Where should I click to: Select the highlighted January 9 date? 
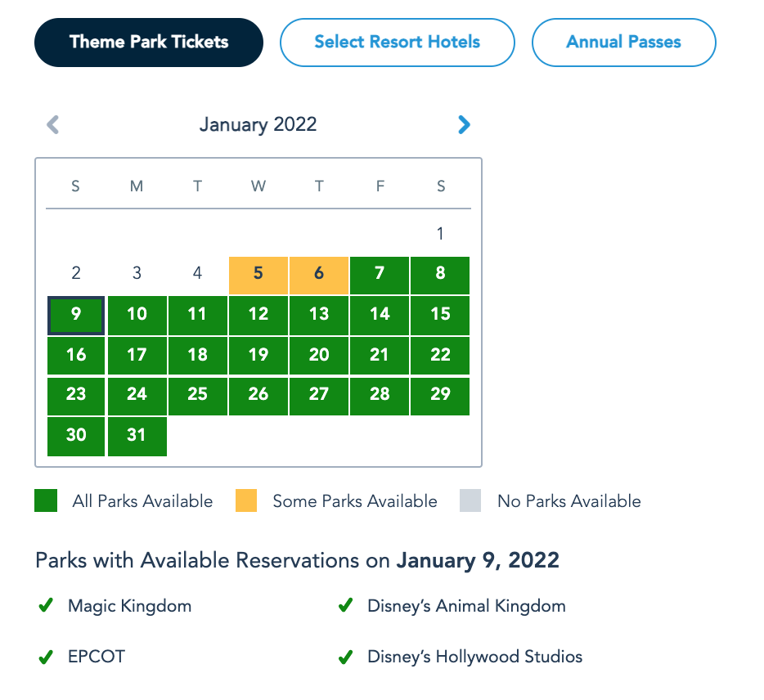[76, 314]
